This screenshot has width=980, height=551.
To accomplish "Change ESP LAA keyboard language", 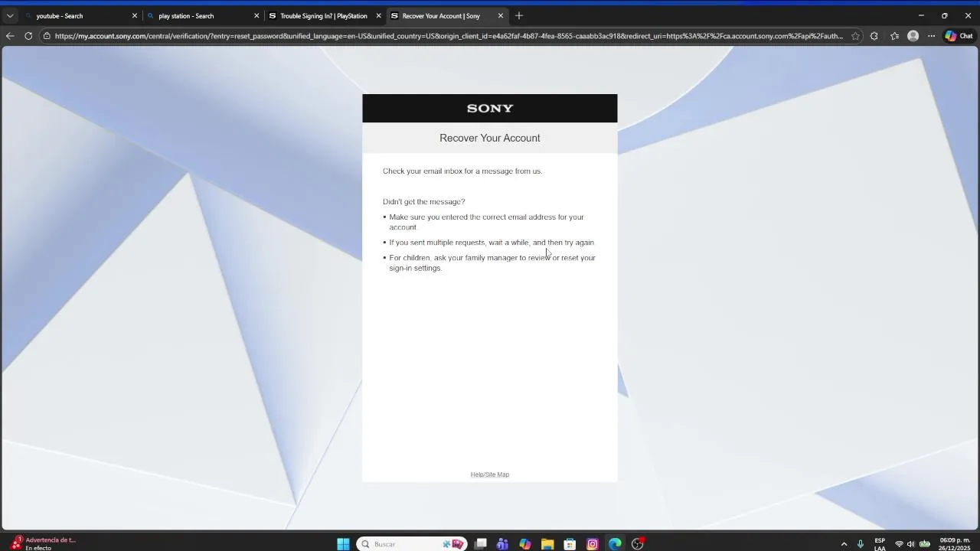I will pos(880,544).
